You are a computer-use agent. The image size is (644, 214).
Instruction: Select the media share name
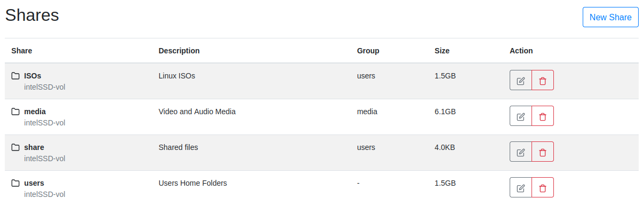click(35, 112)
